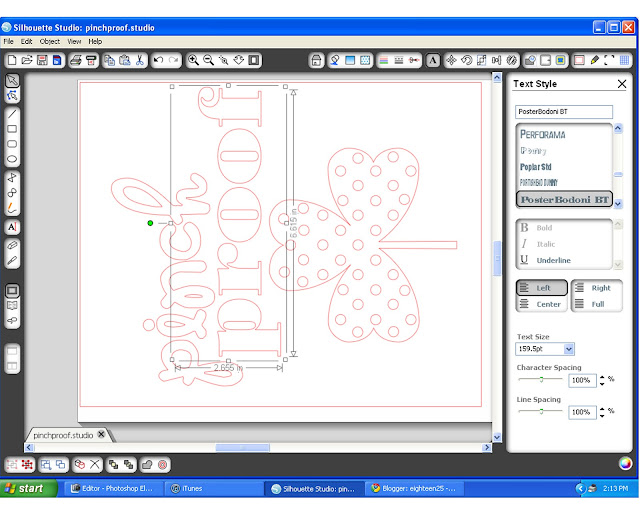The height and width of the screenshot is (512, 640).
Task: Open Text Style via the A toolbar icon
Action: 433,60
